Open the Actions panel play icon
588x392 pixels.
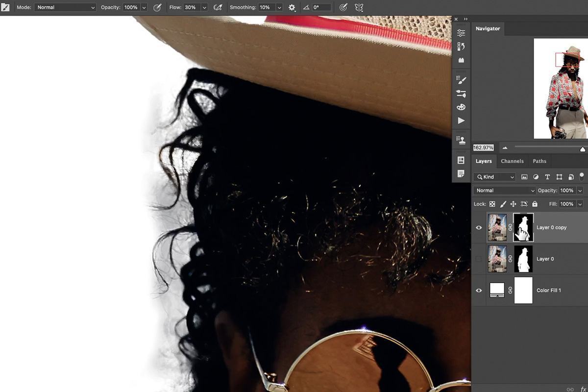pos(461,121)
